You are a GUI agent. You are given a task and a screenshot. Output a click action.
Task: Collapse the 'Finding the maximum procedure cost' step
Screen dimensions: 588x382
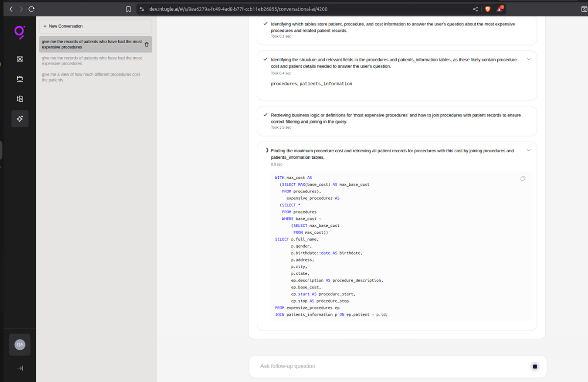tap(528, 150)
